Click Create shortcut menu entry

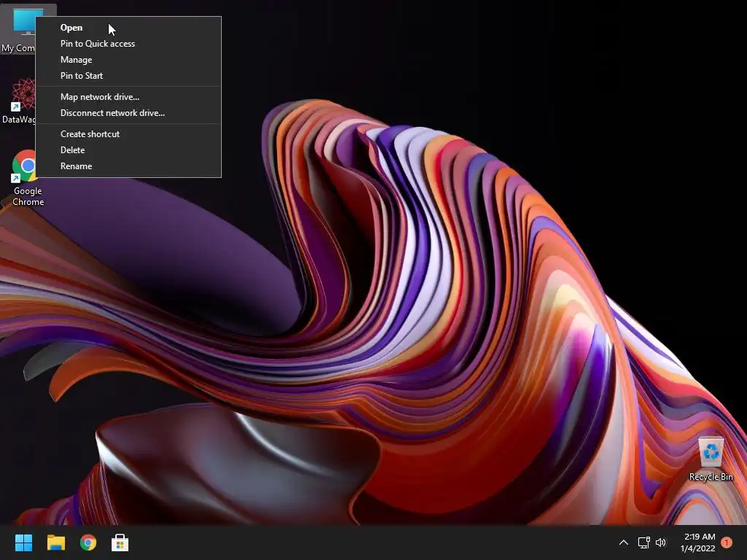128,134
